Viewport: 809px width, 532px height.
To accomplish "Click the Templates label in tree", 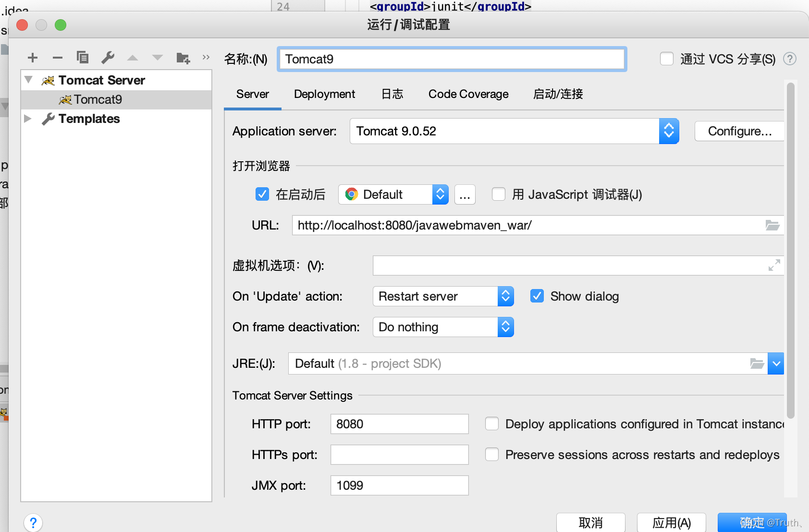I will tap(89, 119).
